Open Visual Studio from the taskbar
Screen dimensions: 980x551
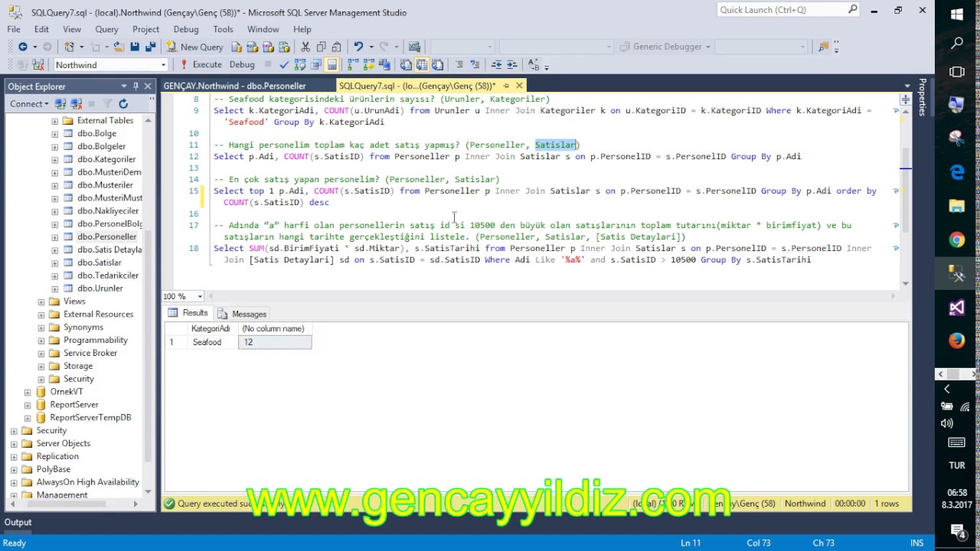pos(957,308)
